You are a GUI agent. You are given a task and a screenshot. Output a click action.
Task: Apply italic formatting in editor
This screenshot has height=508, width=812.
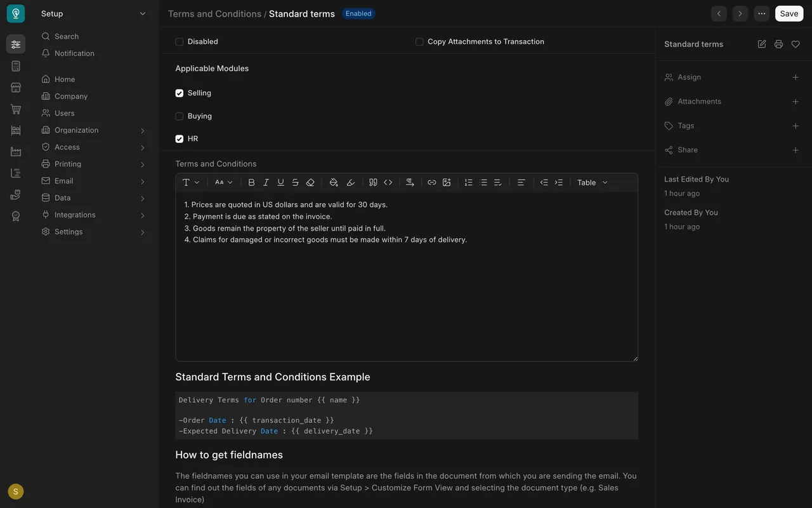point(266,182)
